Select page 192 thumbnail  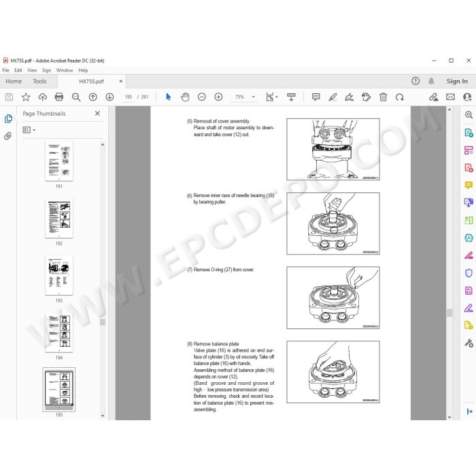point(59,218)
